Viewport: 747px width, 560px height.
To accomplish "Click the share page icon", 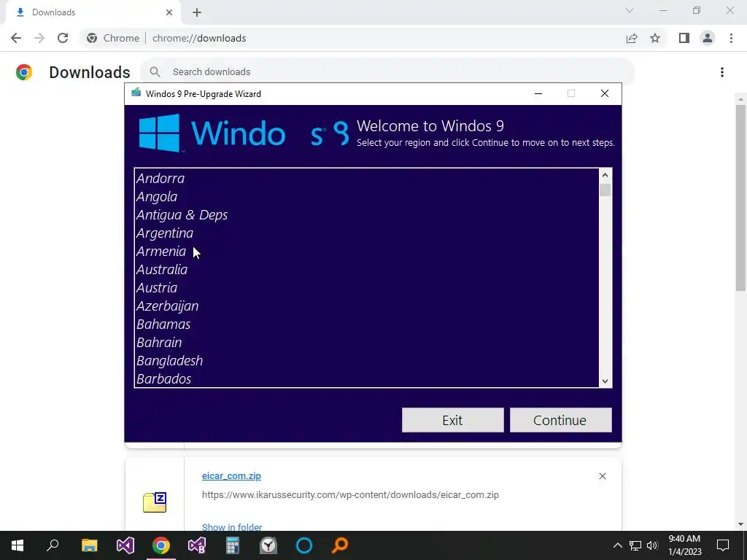I will (632, 38).
